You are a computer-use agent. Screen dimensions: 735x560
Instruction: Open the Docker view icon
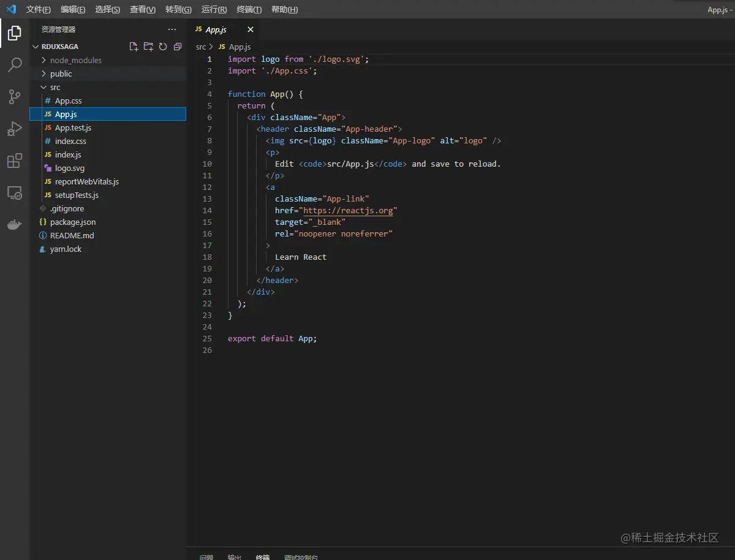[x=15, y=225]
